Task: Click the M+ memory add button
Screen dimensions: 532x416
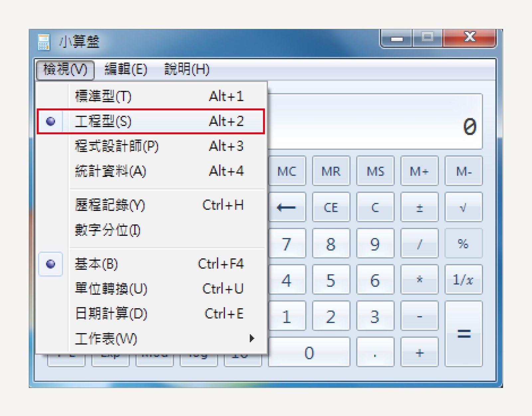Action: 419,171
